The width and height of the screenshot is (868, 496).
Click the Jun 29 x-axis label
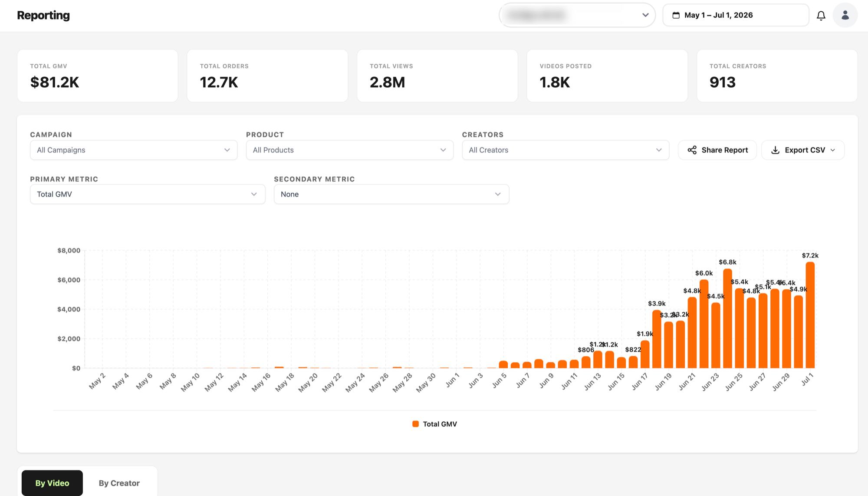(x=781, y=382)
